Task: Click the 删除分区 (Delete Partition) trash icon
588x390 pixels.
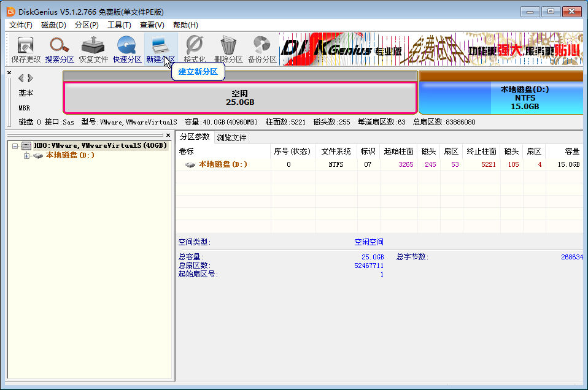Action: pos(228,49)
